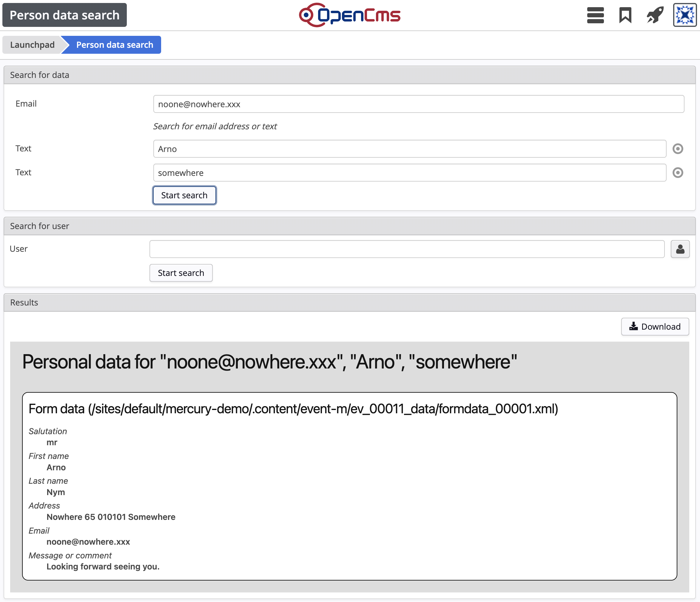Navigate to the Launchpad breadcrumb tab
This screenshot has height=602, width=700.
coord(32,45)
